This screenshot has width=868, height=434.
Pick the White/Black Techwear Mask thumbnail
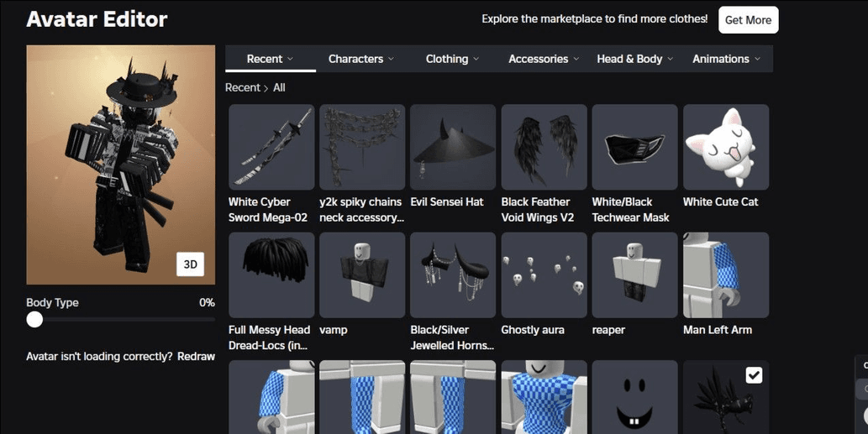point(635,147)
